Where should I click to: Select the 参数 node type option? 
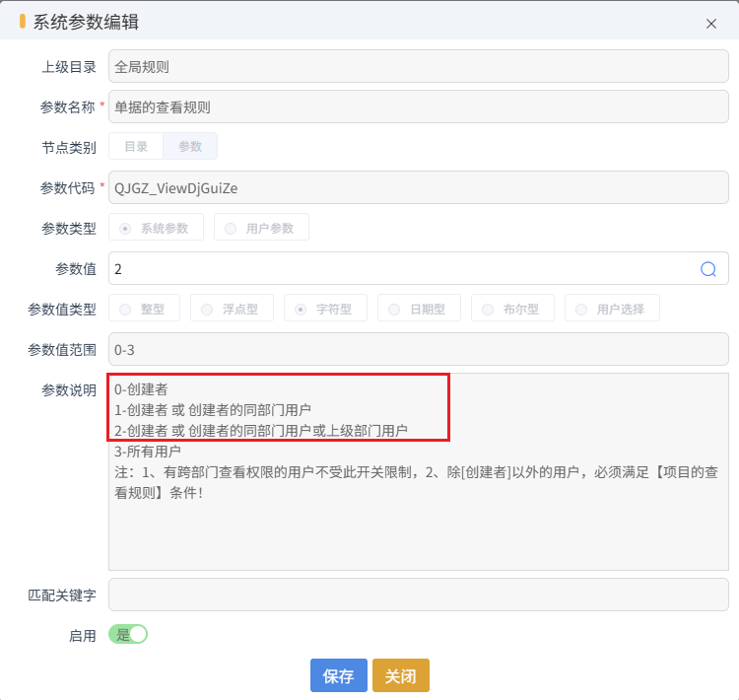pyautogui.click(x=190, y=146)
